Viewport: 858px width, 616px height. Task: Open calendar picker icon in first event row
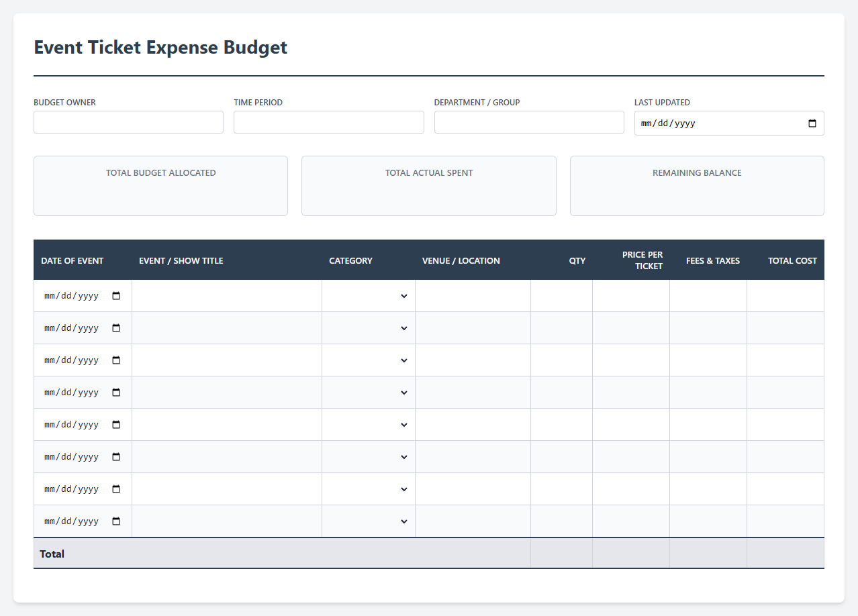click(116, 296)
